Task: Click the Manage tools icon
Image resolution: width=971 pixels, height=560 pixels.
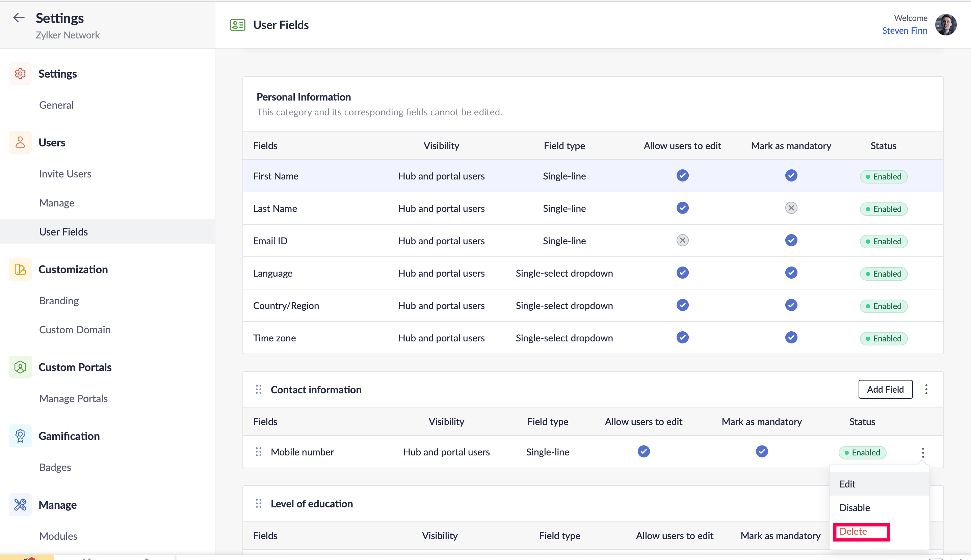Action: point(20,505)
